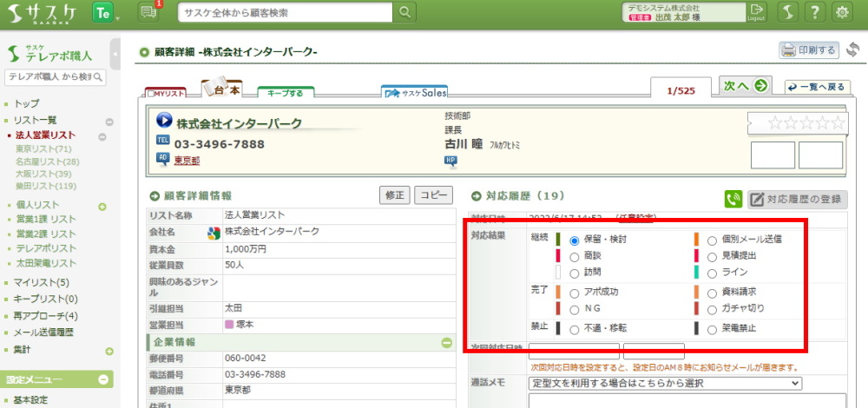Screen dimensions: 868x408
Task: Collapse the left sidebar with arrow handle
Action: point(115,54)
